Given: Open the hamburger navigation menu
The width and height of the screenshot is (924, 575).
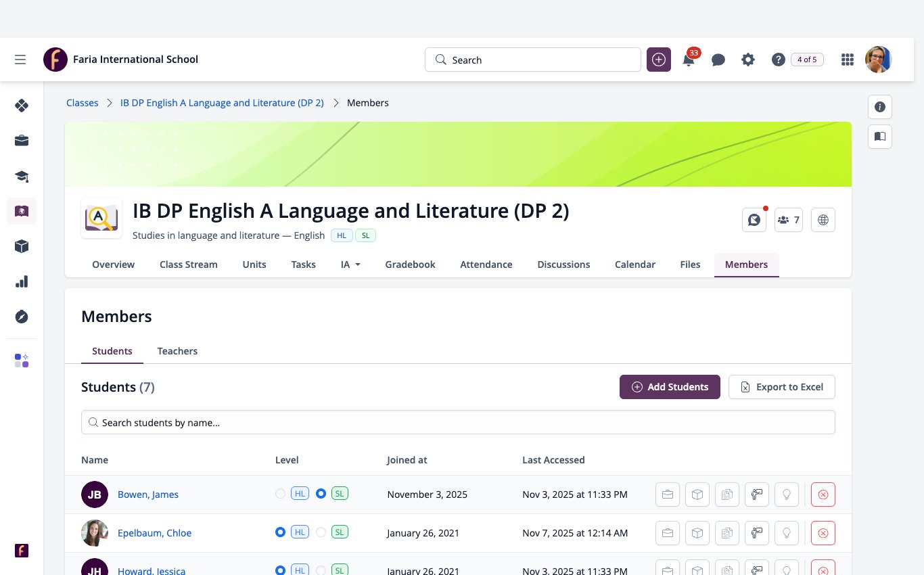Looking at the screenshot, I should point(20,60).
